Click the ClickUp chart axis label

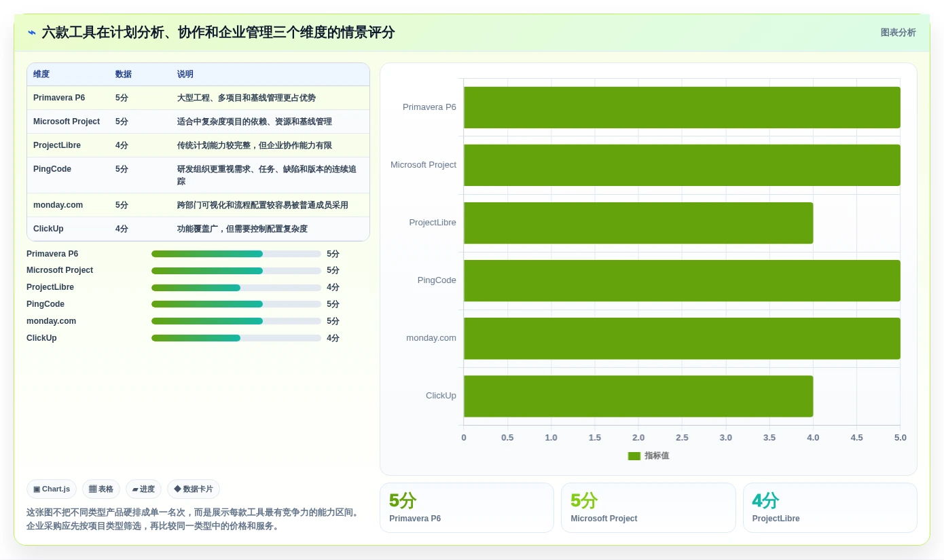(x=441, y=396)
